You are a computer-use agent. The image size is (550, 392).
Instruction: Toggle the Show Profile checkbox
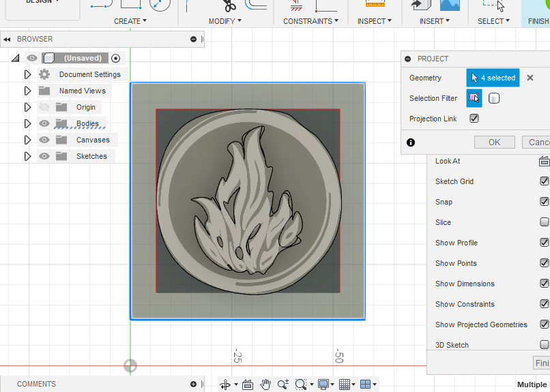coord(544,243)
